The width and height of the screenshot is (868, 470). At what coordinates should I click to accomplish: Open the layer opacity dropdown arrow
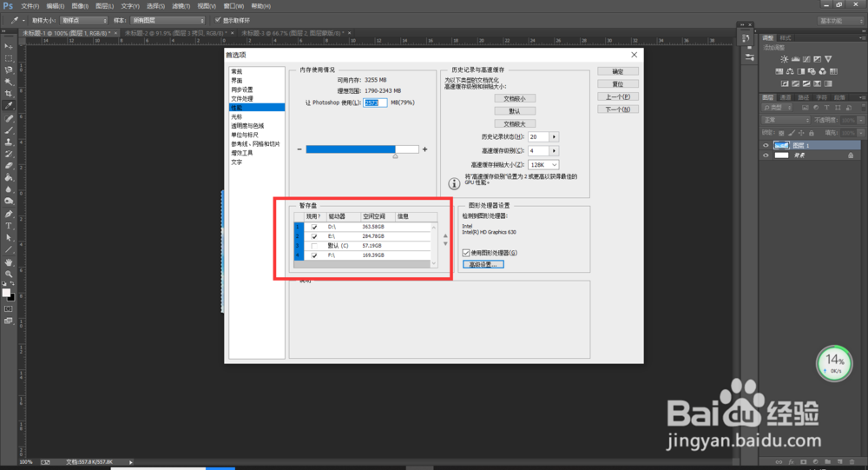coord(861,120)
